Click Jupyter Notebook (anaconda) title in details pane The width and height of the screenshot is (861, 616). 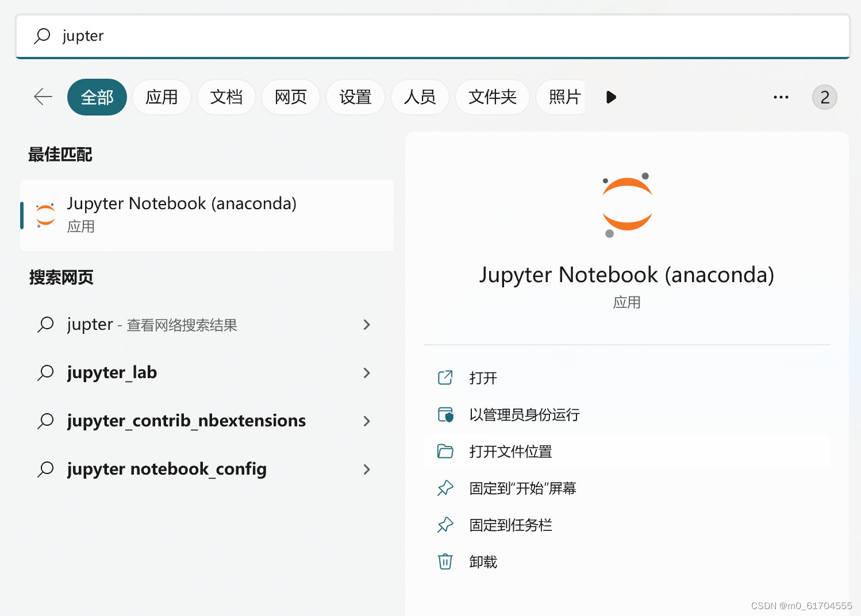(x=627, y=275)
